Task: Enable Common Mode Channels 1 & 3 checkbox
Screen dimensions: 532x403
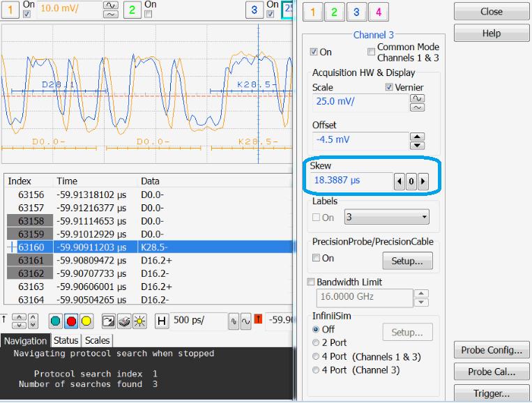Action: [x=371, y=52]
